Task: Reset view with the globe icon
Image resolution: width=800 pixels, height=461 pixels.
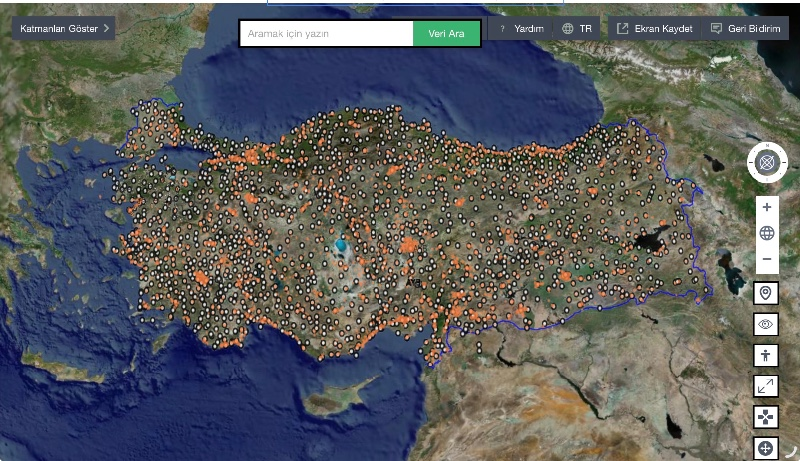Action: pyautogui.click(x=767, y=233)
